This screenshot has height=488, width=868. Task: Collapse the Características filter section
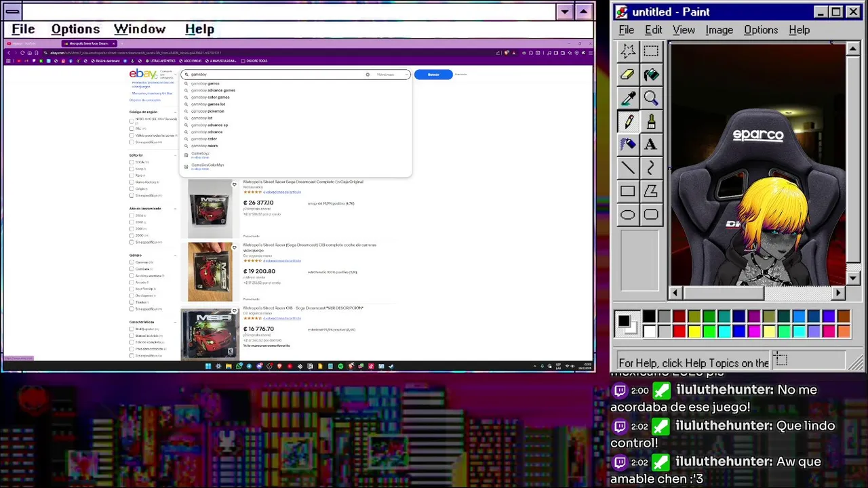click(175, 322)
